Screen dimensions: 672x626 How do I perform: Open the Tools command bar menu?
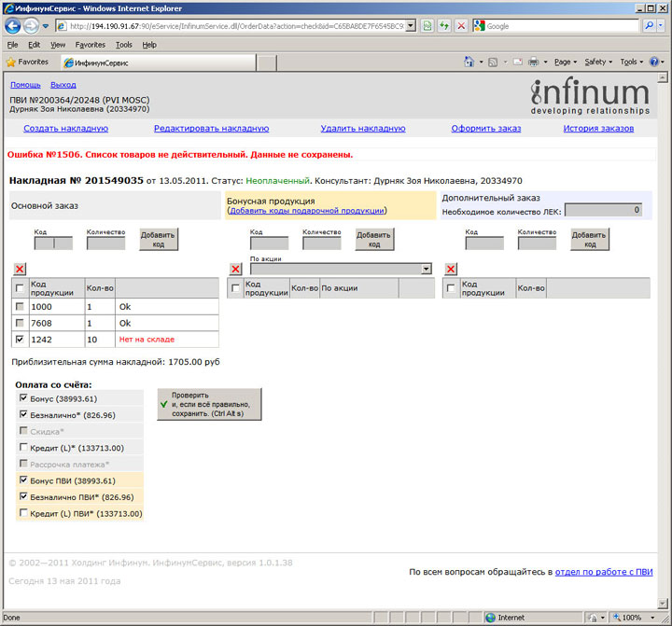click(632, 63)
